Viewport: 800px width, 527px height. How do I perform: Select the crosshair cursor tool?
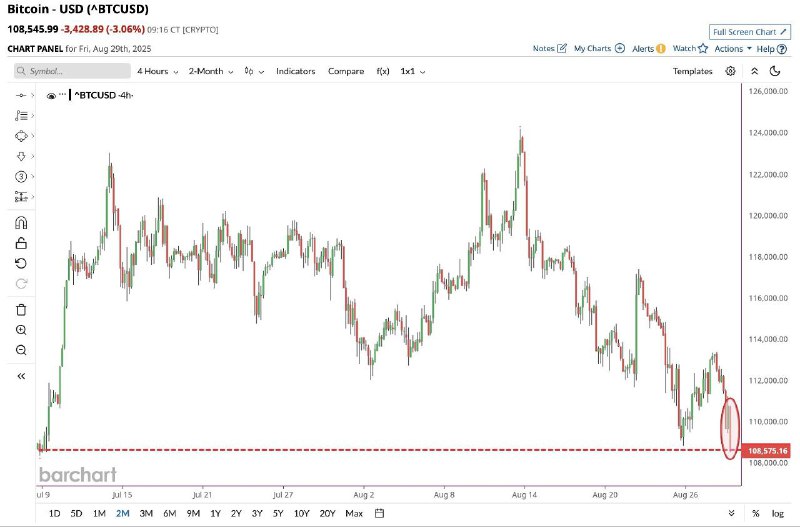pos(21,95)
